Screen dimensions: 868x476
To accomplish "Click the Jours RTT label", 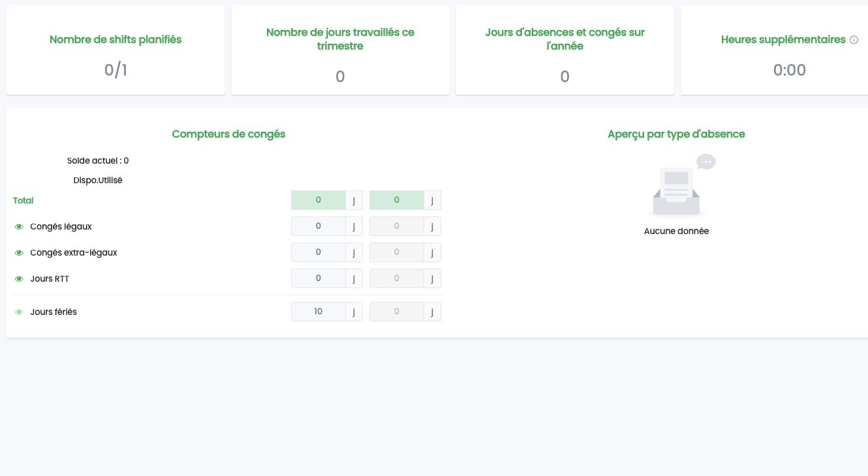I will 50,279.
